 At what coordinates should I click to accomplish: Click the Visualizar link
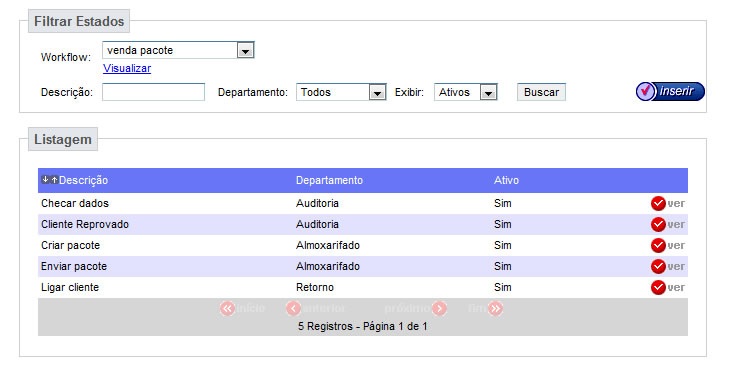pyautogui.click(x=127, y=68)
